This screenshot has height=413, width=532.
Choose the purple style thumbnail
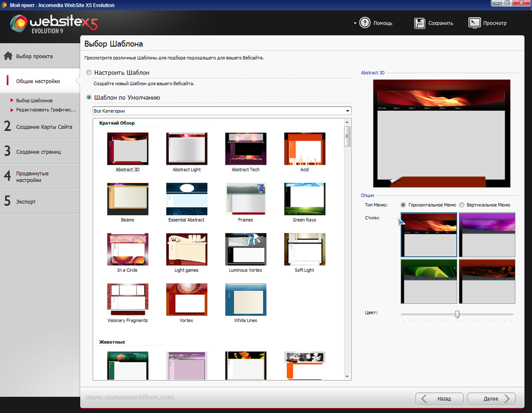(487, 234)
